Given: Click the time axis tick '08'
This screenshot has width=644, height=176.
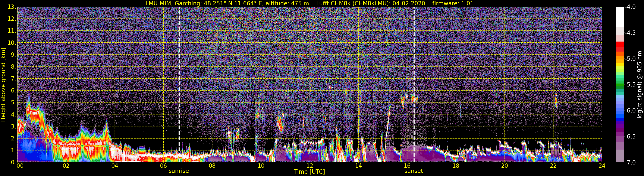Looking at the screenshot, I should coord(212,166).
